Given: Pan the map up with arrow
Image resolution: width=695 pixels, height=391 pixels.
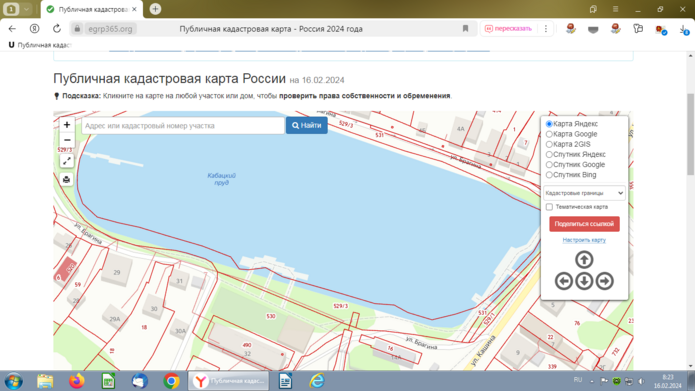Looking at the screenshot, I should coord(584,260).
